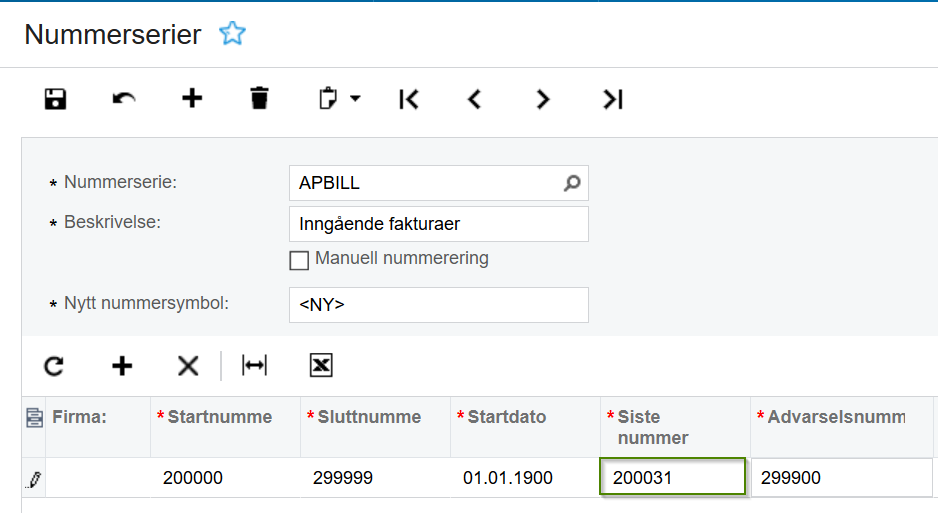
Task: Export the grid to Excel
Action: pos(321,365)
